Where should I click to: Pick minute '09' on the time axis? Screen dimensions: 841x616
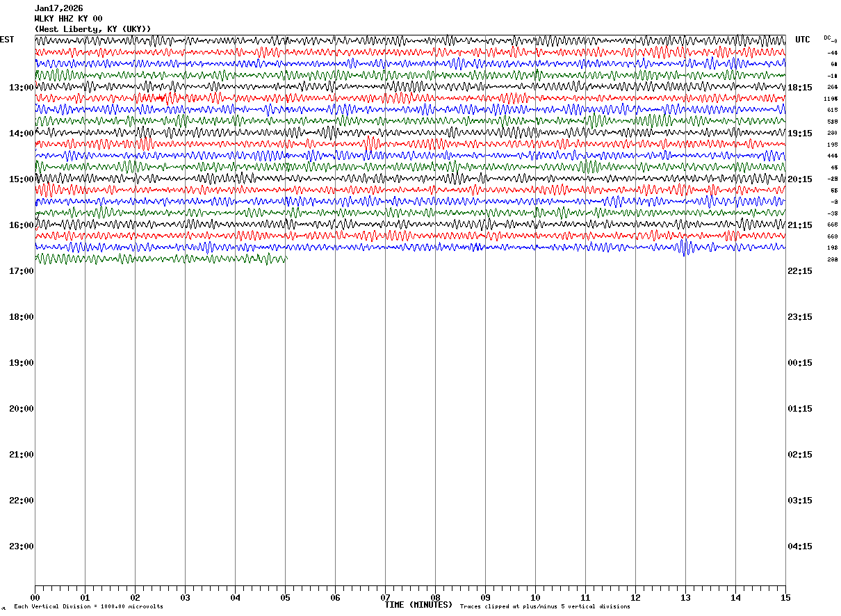tap(485, 597)
